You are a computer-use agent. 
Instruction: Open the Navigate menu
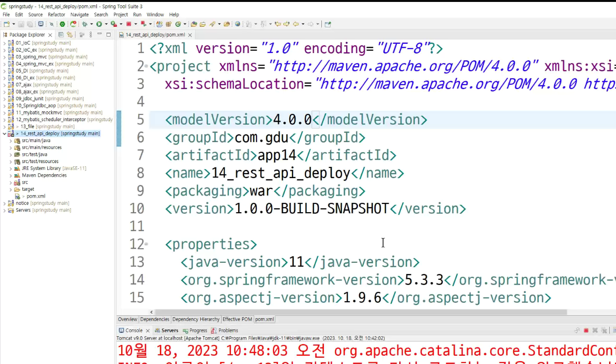(80, 15)
